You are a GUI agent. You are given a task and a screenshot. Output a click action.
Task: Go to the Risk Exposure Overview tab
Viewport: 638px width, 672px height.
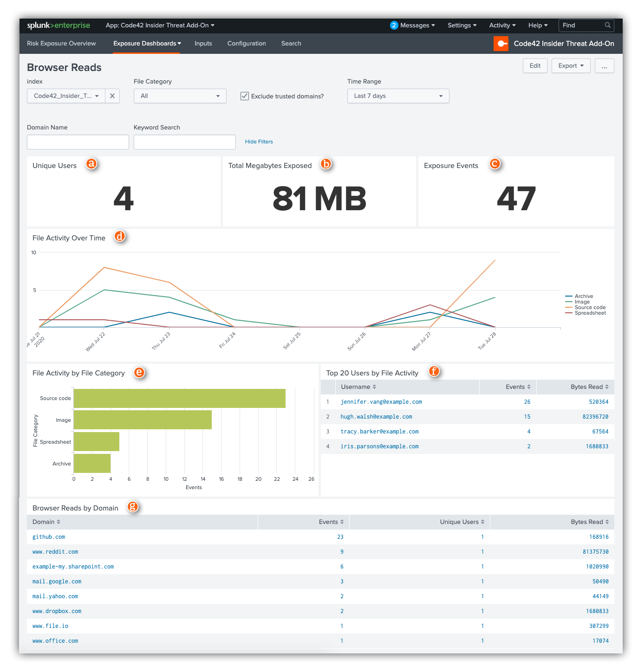[x=61, y=44]
